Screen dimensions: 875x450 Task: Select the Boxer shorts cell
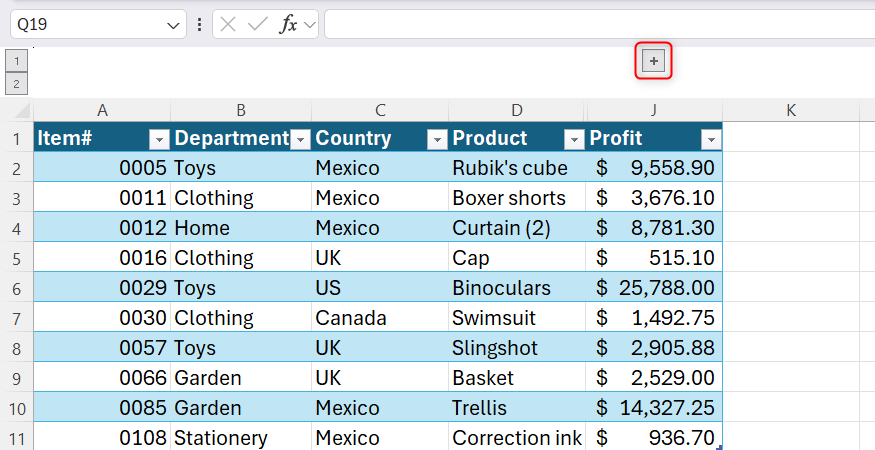[517, 198]
